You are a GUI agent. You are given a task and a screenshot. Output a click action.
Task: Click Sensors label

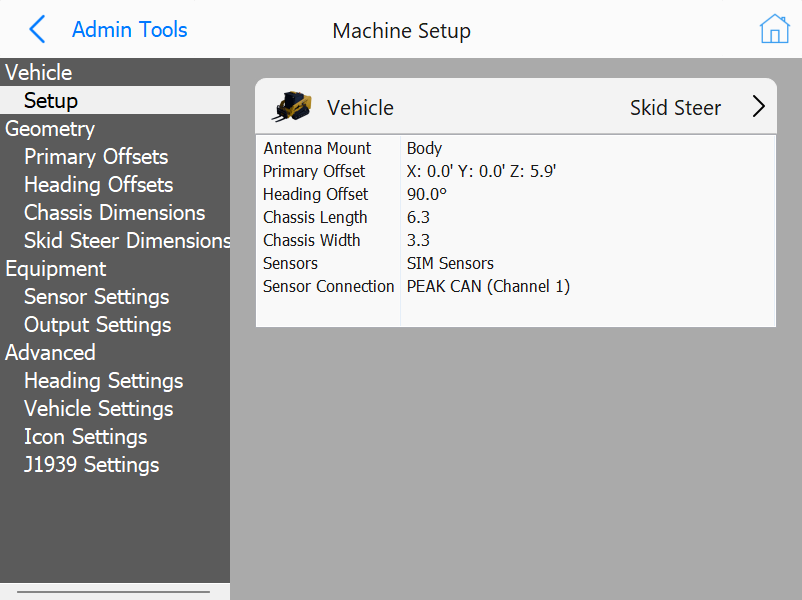290,263
